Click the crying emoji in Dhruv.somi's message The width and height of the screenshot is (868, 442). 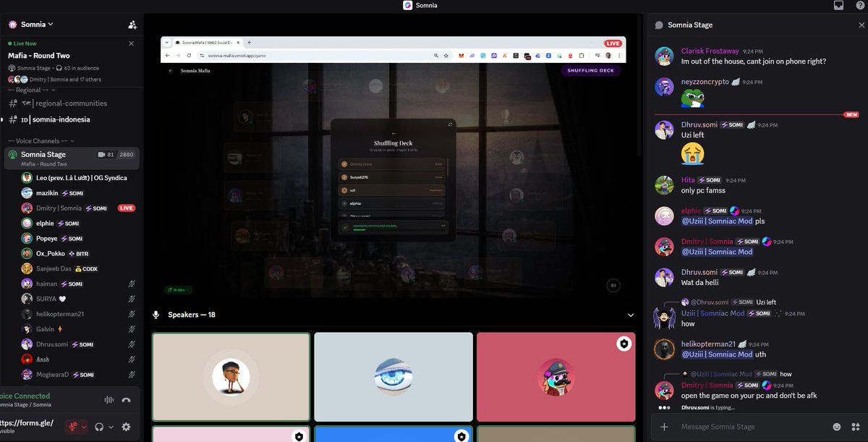pyautogui.click(x=692, y=153)
